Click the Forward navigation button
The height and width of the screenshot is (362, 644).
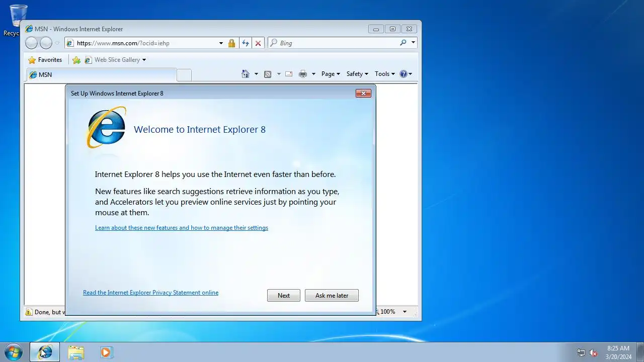pyautogui.click(x=46, y=43)
